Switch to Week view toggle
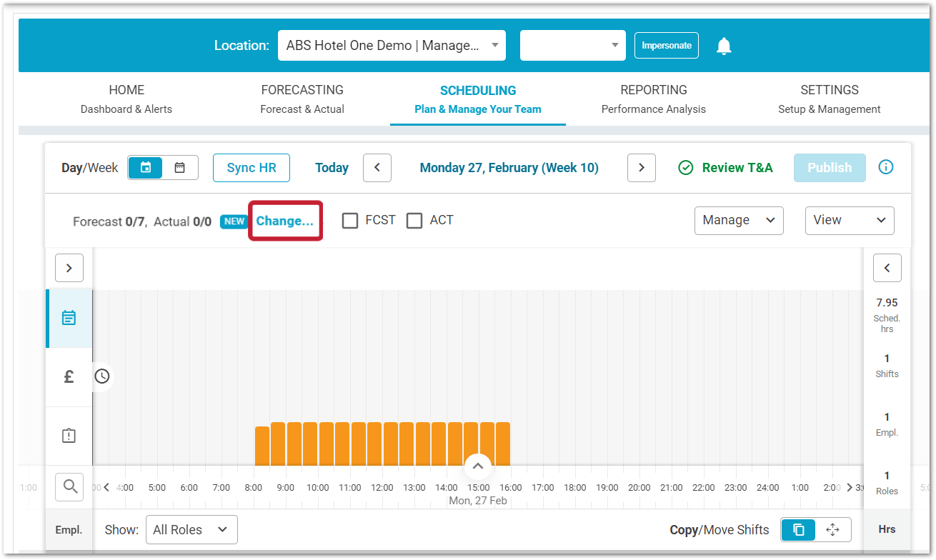Image resolution: width=936 pixels, height=560 pixels. click(180, 168)
